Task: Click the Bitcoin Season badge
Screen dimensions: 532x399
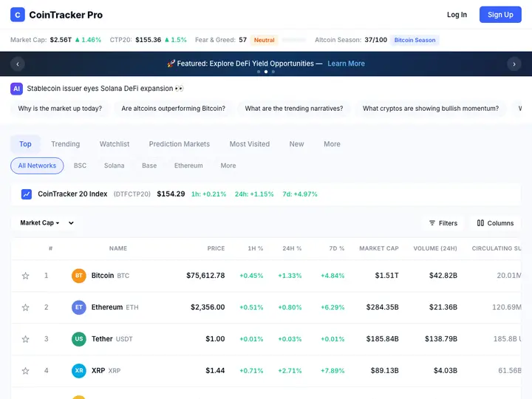Action: click(415, 40)
